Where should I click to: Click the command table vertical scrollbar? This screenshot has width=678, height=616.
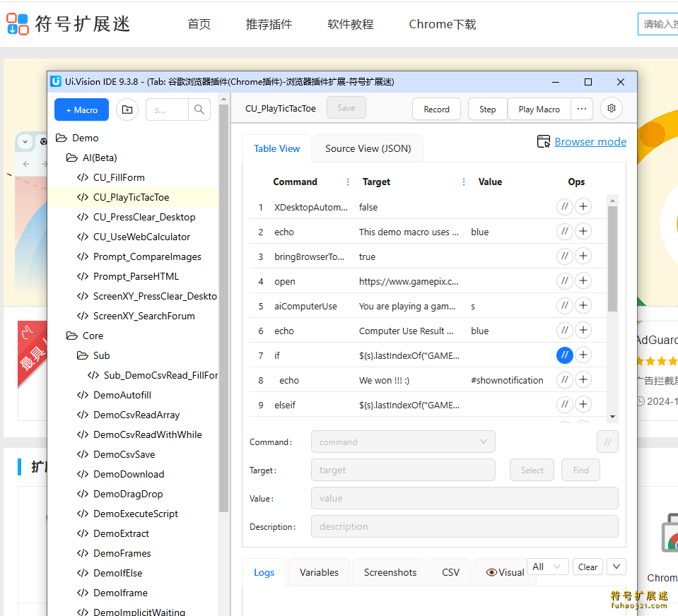pos(612,259)
